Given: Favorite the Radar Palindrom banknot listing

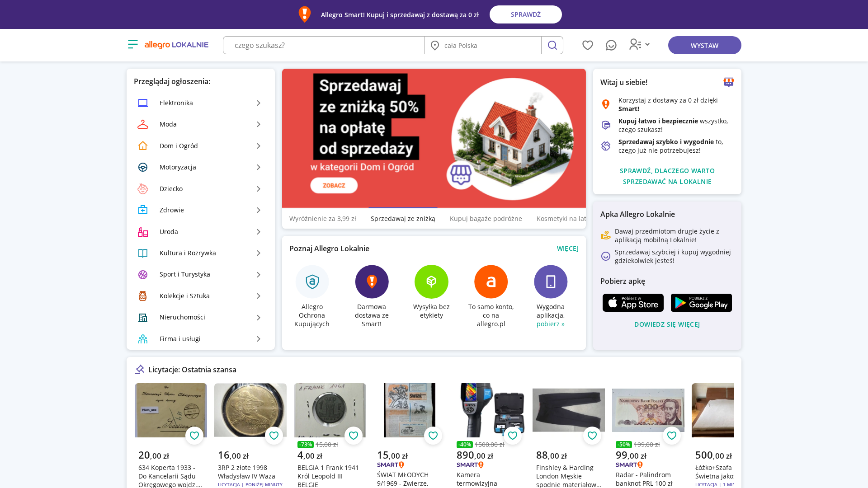Looking at the screenshot, I should click(672, 436).
